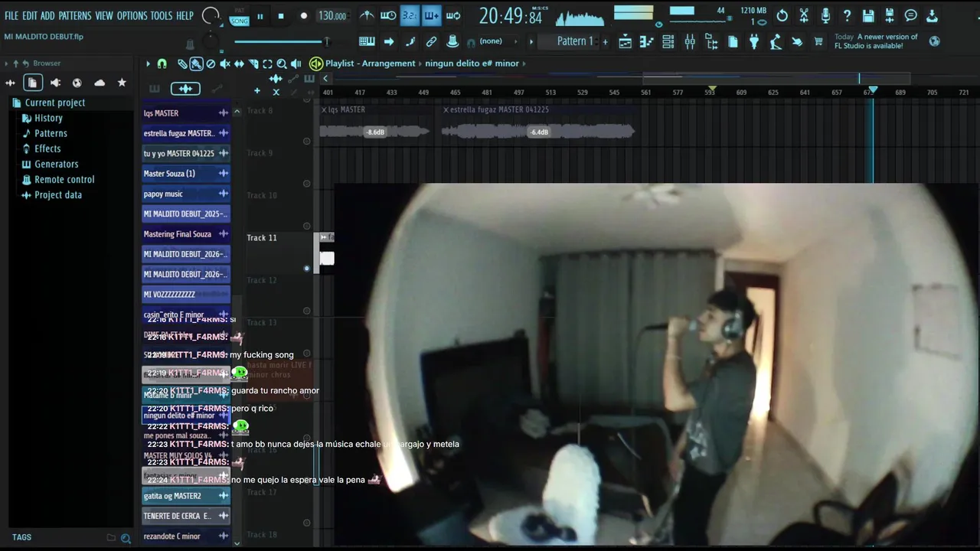Toggle the Browser panel icon
This screenshot has width=980, height=551.
tap(711, 42)
